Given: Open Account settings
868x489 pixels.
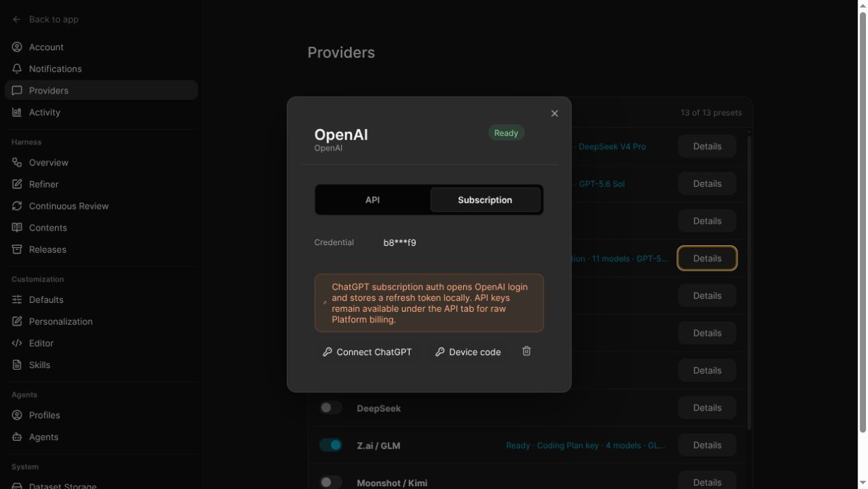Looking at the screenshot, I should [101, 47].
